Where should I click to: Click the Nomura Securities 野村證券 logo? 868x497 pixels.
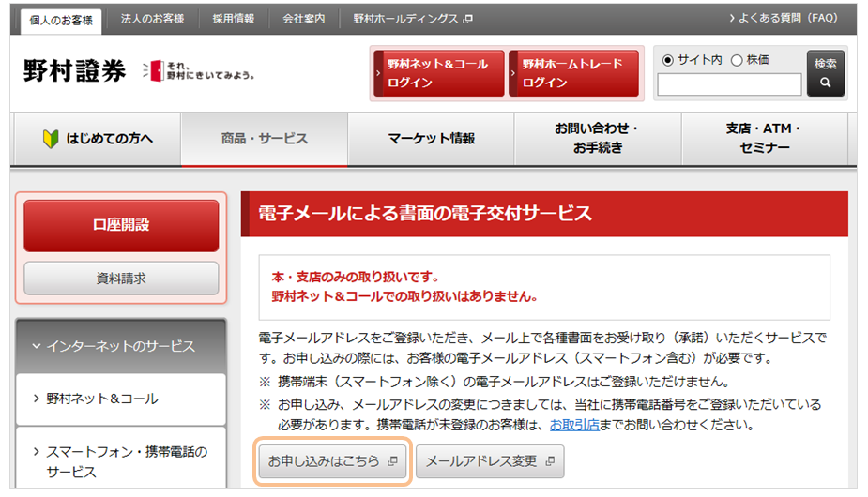[x=75, y=71]
